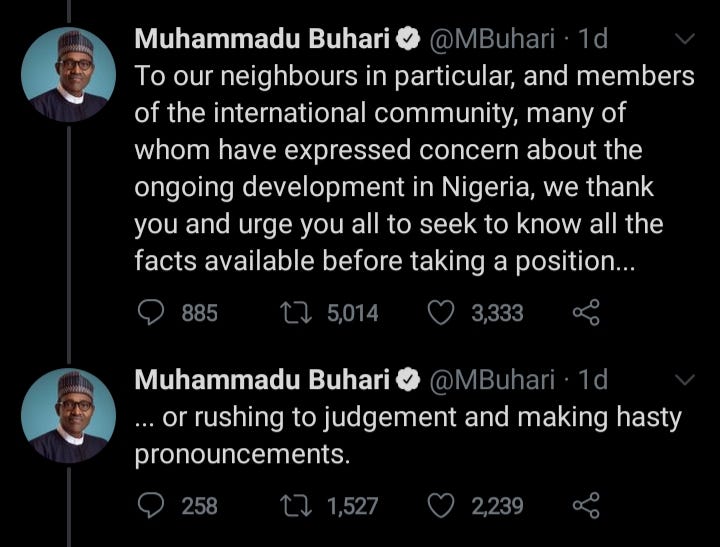The height and width of the screenshot is (547, 720).
Task: Click the verified badge on first tweet
Action: (x=408, y=40)
